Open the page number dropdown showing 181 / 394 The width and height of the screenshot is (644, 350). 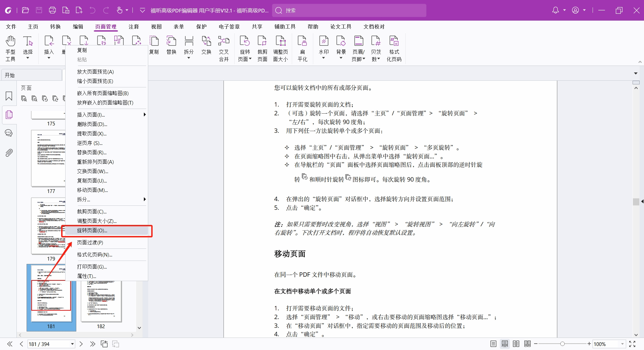(x=72, y=344)
